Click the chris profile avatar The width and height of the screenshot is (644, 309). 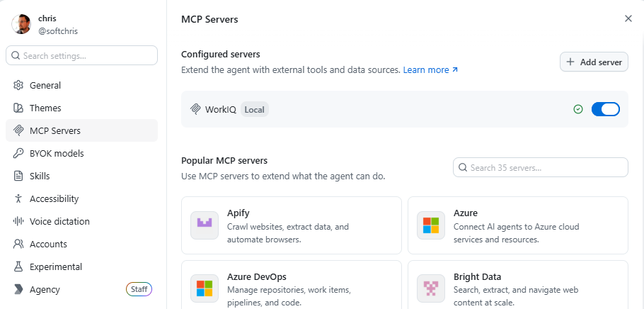[x=21, y=24]
